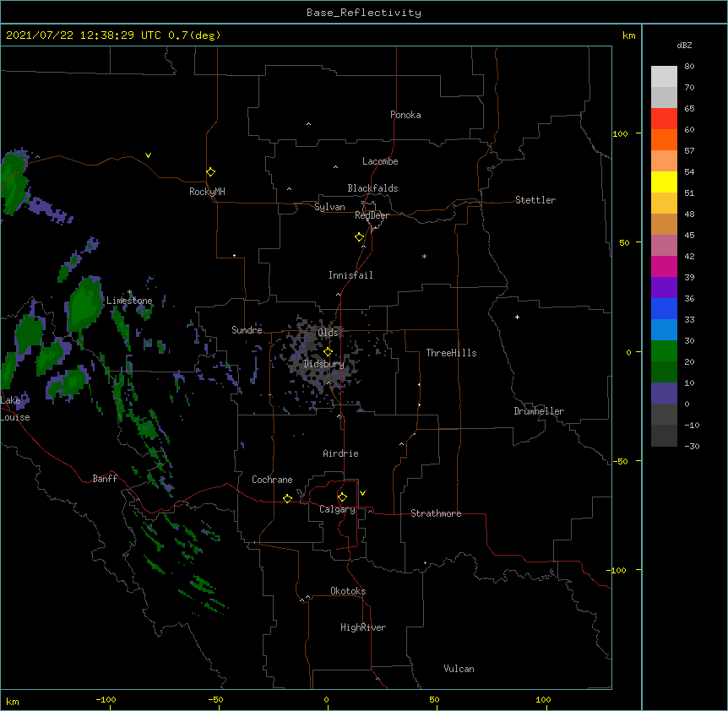
Task: Pick the yellow 54-51 dBZ legend swatch
Action: coord(664,182)
